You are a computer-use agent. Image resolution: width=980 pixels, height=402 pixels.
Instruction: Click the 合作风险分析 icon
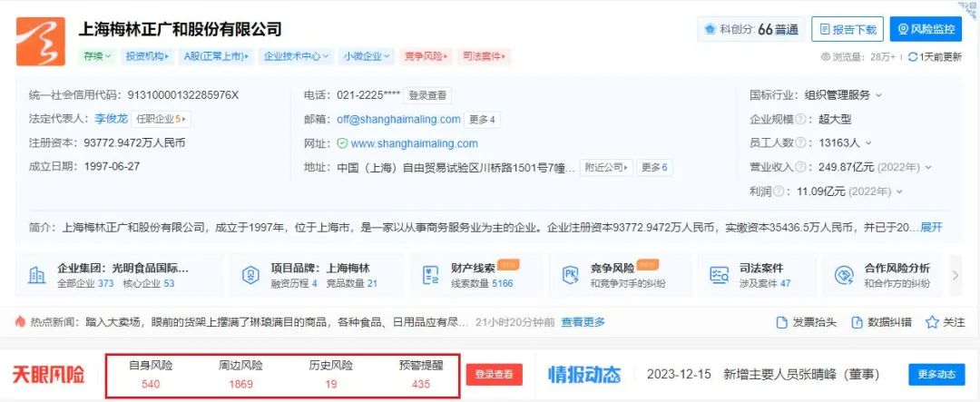[844, 275]
